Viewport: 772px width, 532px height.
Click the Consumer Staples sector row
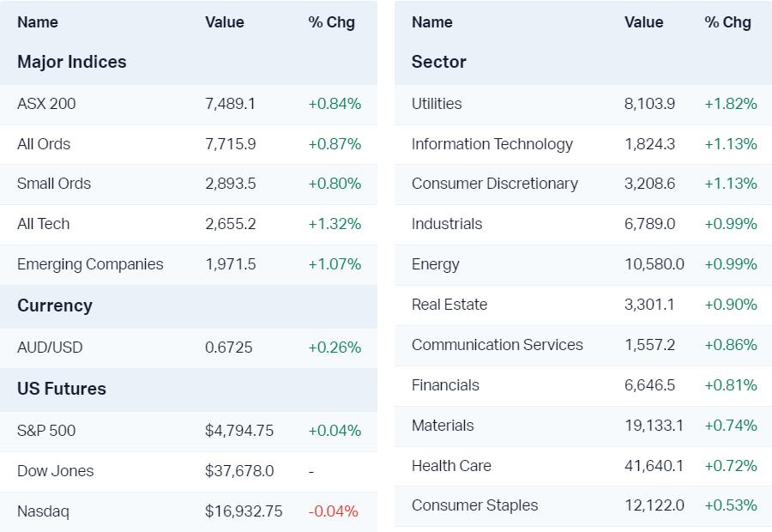[x=475, y=505]
